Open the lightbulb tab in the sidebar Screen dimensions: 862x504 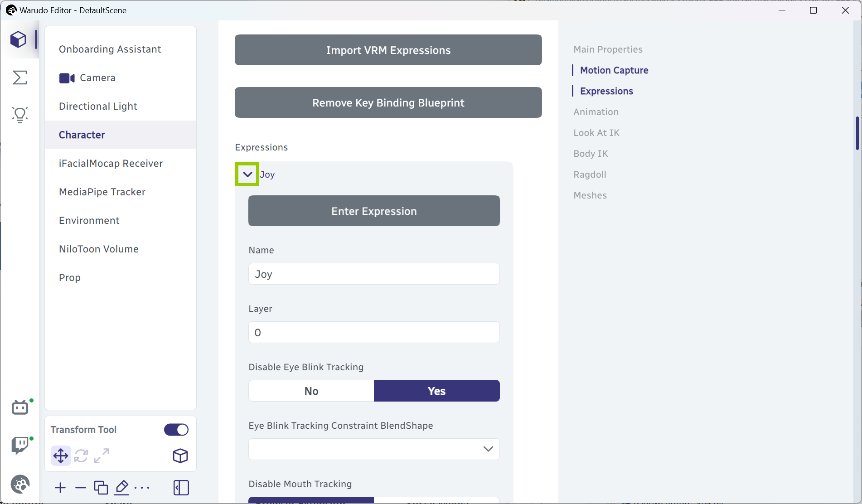19,115
